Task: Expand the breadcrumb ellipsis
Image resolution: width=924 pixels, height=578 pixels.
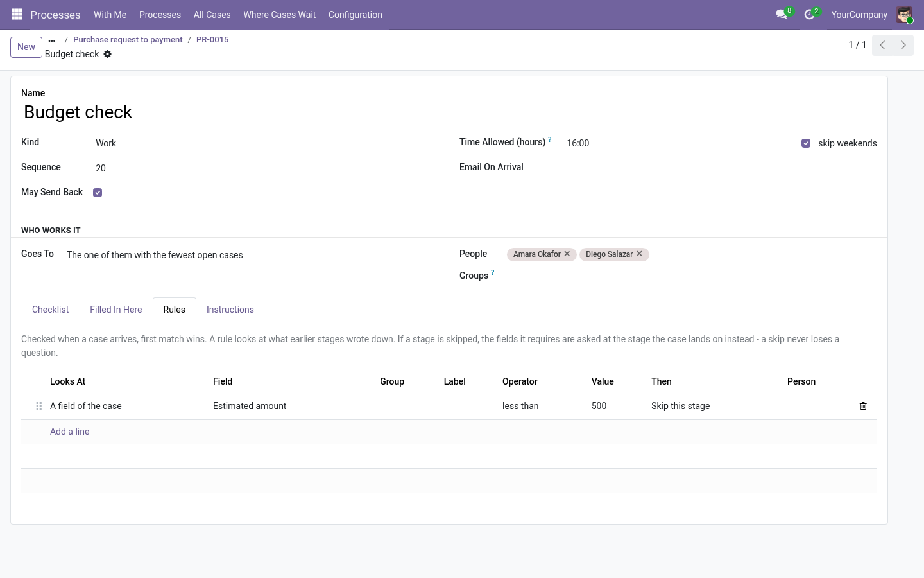Action: 52,40
